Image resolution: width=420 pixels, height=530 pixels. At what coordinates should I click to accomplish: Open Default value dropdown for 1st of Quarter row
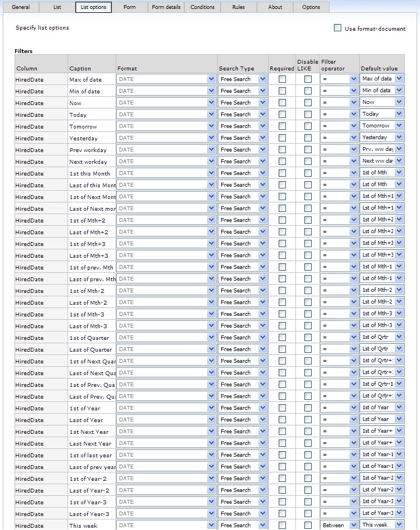point(398,337)
